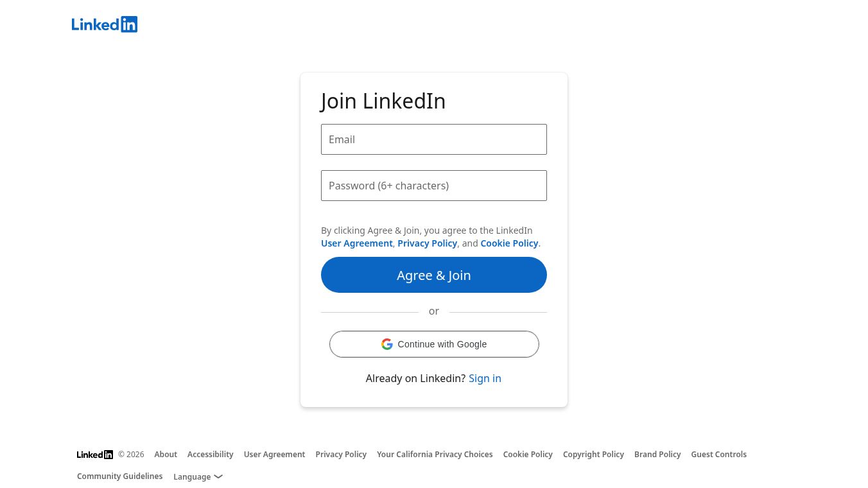Viewport: 868px width, 488px height.
Task: Click the Password input field
Action: [x=433, y=186]
